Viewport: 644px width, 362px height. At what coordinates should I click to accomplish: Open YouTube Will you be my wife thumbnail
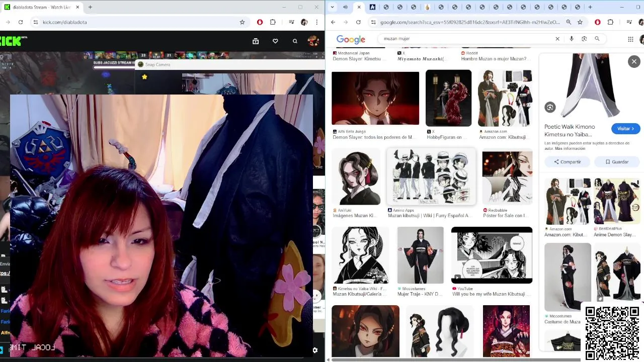[492, 255]
